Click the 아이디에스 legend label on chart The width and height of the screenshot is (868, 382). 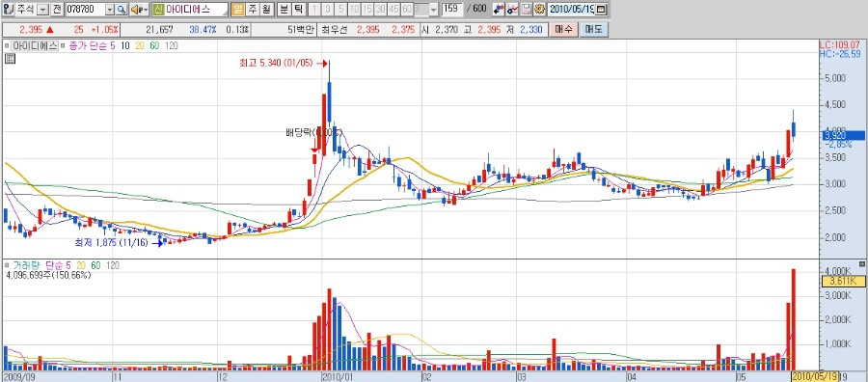[x=35, y=46]
